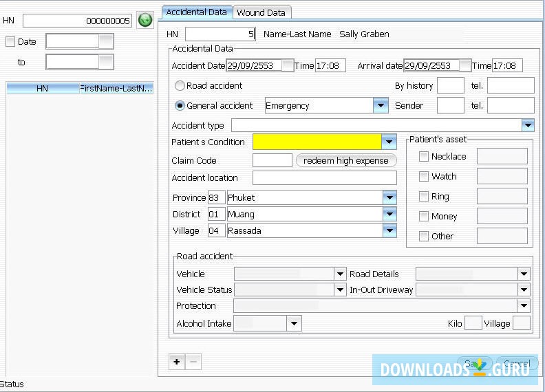The width and height of the screenshot is (545, 392).
Task: Click the By history input field
Action: pos(451,85)
